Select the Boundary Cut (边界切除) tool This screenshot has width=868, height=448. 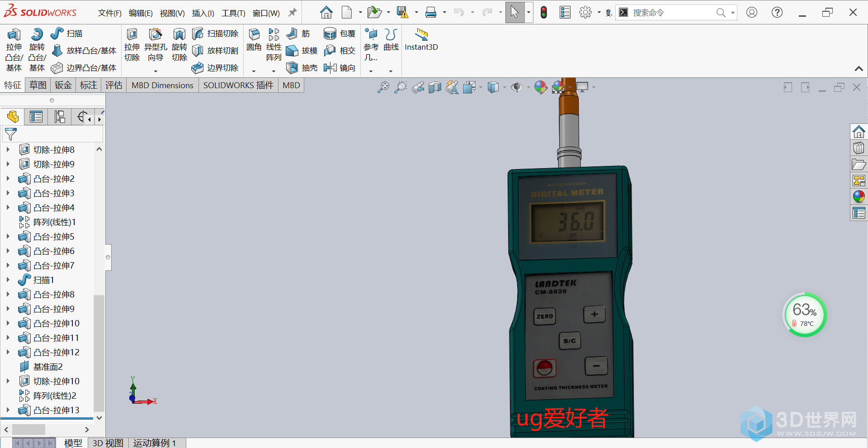click(216, 68)
